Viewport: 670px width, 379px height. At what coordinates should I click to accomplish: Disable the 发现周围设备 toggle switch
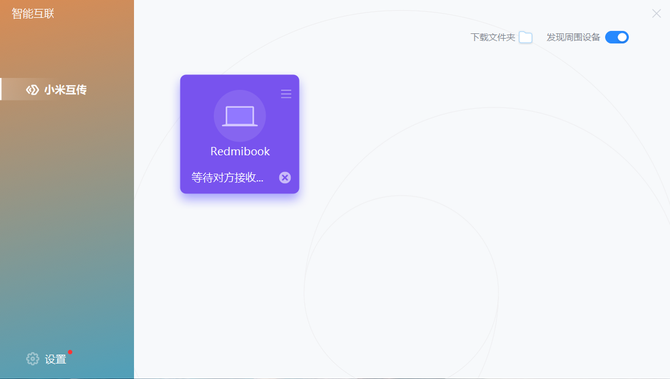617,38
